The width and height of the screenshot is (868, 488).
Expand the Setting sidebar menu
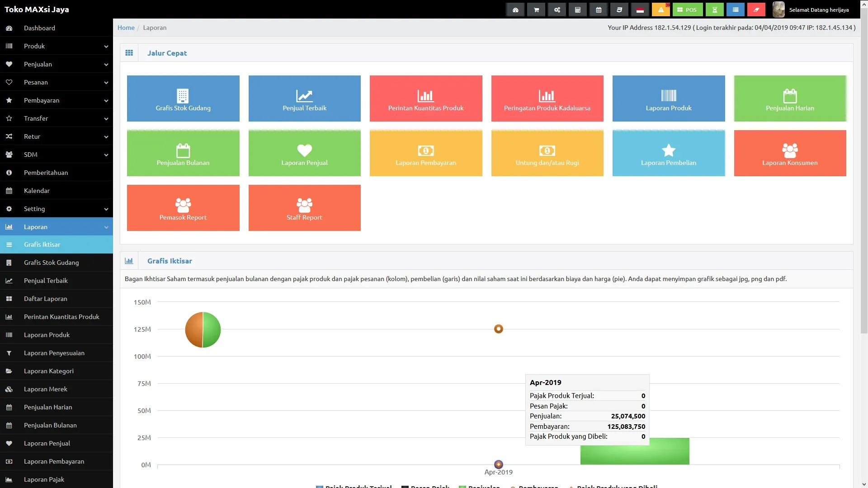coord(57,209)
